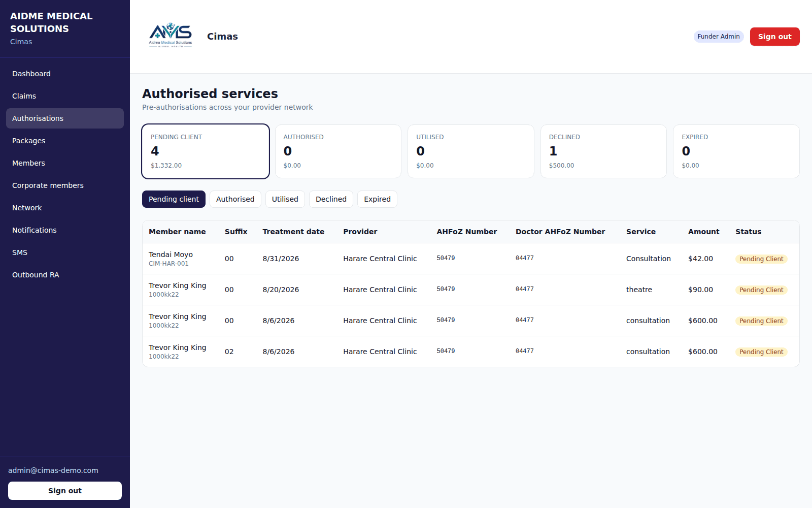Switch to Pending client tab
Screen dimensions: 812x508
(174, 199)
